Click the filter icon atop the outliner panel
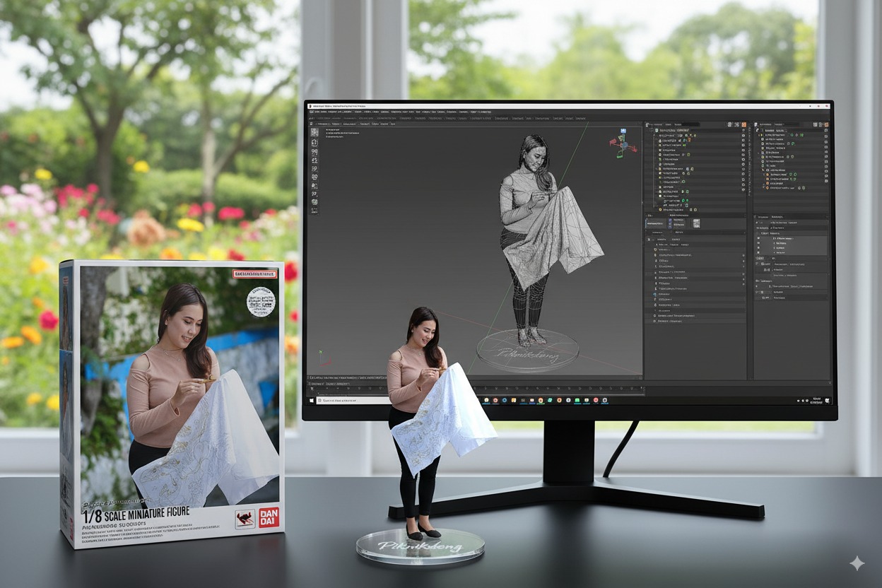This screenshot has height=588, width=882. point(730,124)
